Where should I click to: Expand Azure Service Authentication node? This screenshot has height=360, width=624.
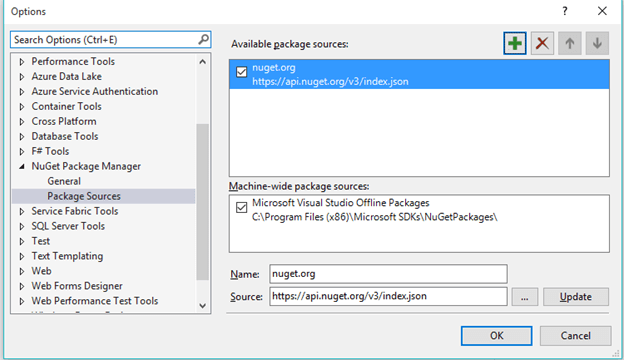click(22, 92)
